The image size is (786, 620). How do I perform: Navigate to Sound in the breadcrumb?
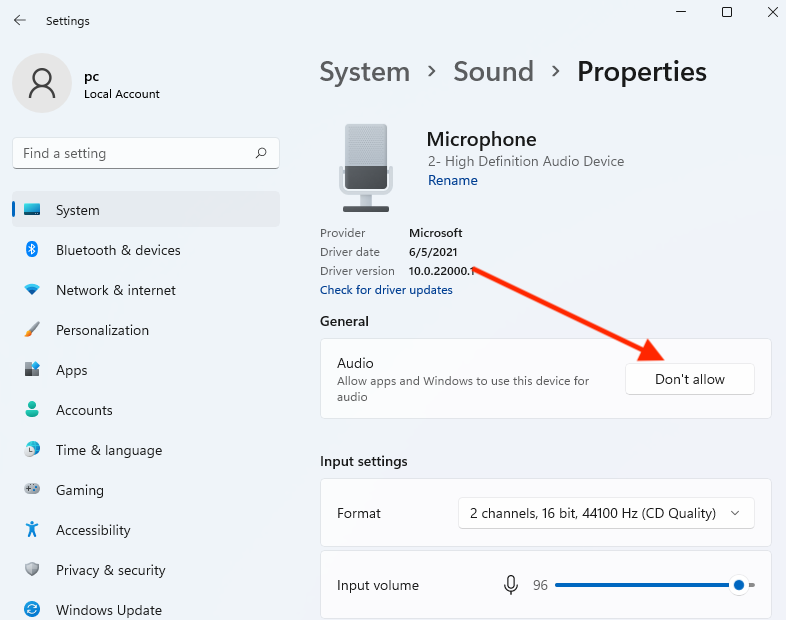pos(493,72)
